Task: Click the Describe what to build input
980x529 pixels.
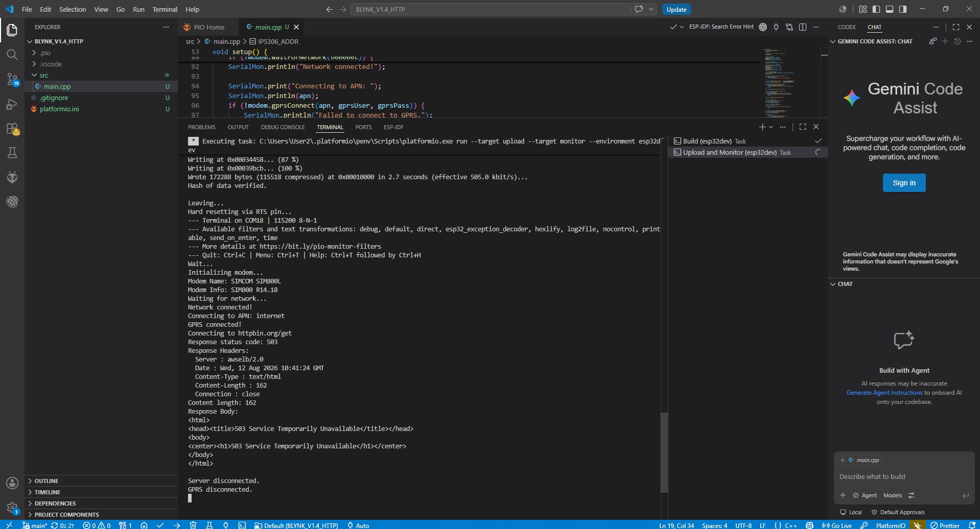Action: [x=903, y=476]
